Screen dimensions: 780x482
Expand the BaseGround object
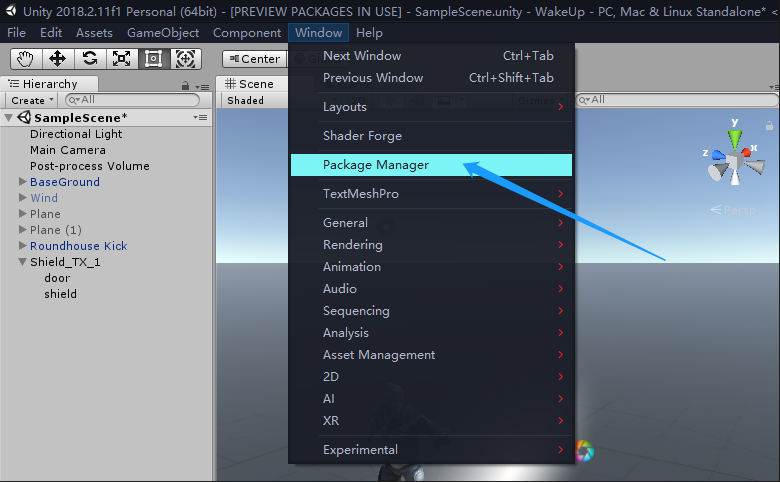pyautogui.click(x=22, y=182)
